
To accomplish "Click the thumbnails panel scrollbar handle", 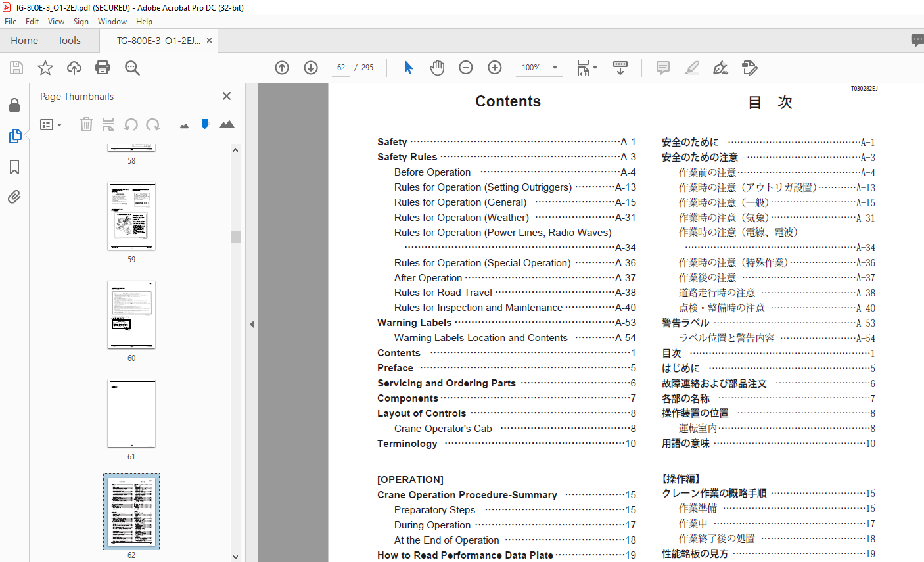I will [235, 237].
